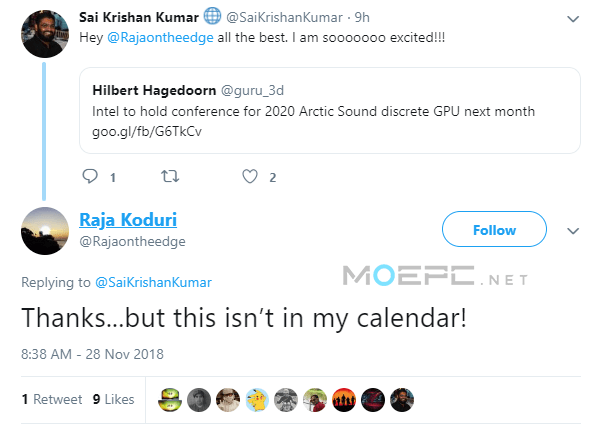Screen dimensions: 592x436
Task: Follow Raja Koduri
Action: (x=494, y=229)
